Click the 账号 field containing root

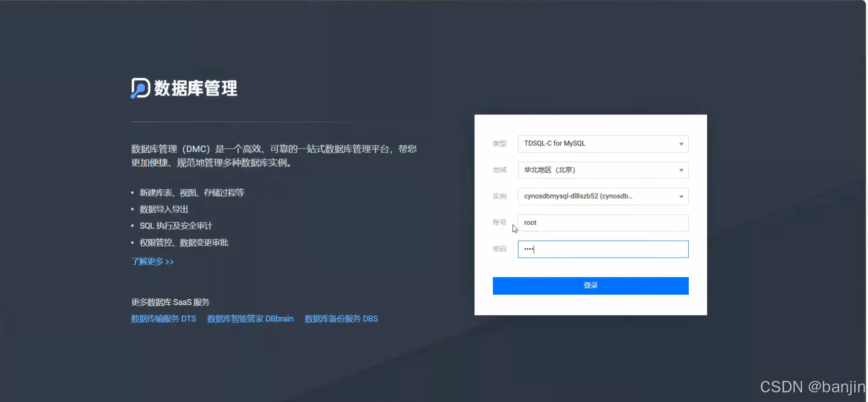pos(603,223)
